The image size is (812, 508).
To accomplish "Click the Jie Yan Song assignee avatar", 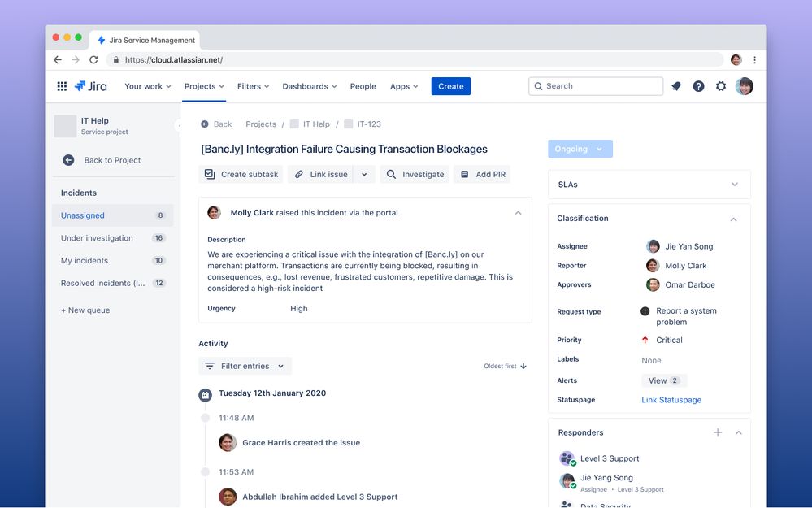I will tap(653, 246).
